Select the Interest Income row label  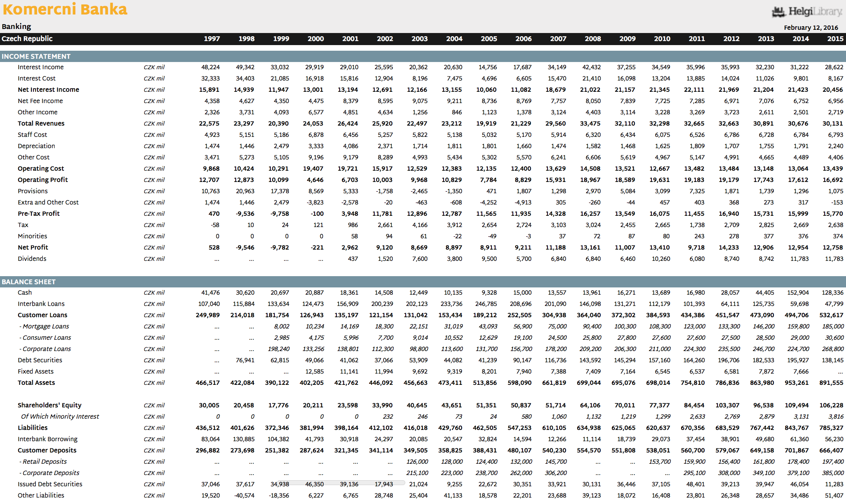click(x=41, y=67)
